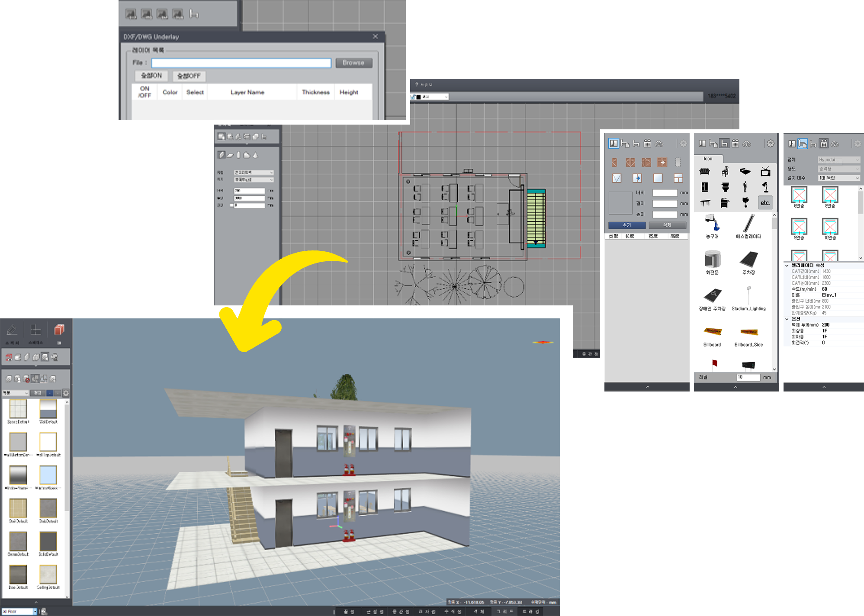The image size is (864, 616).
Task: Click the red square-edged first icon below sketch mode
Action: [9, 357]
